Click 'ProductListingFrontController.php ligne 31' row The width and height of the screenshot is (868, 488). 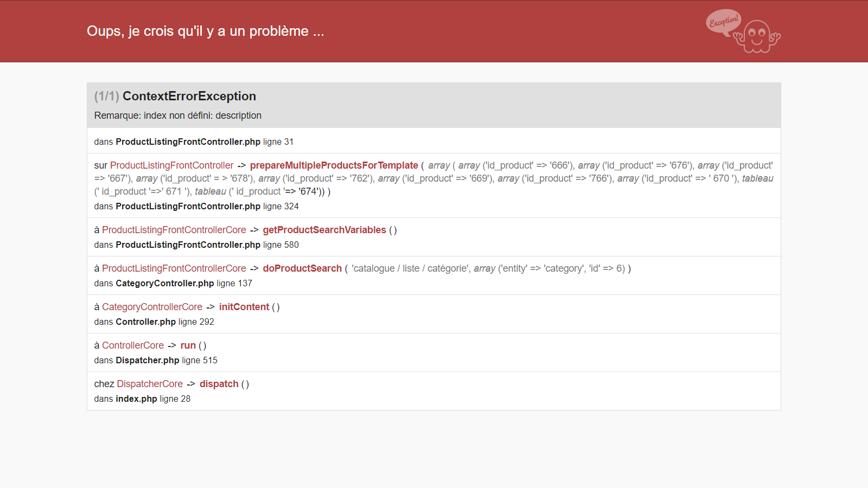click(434, 141)
